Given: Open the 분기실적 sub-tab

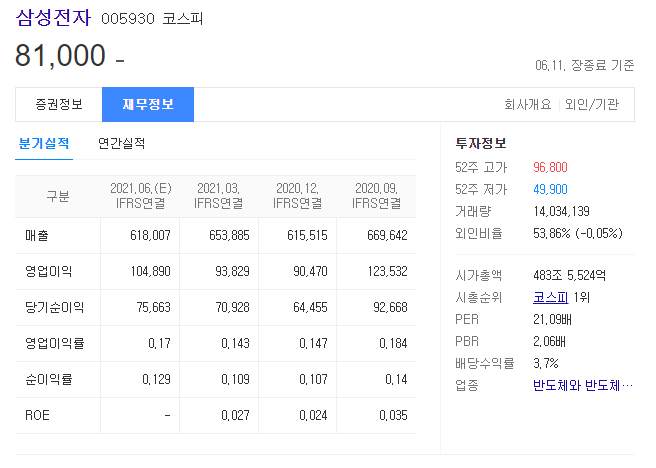Looking at the screenshot, I should [44, 143].
